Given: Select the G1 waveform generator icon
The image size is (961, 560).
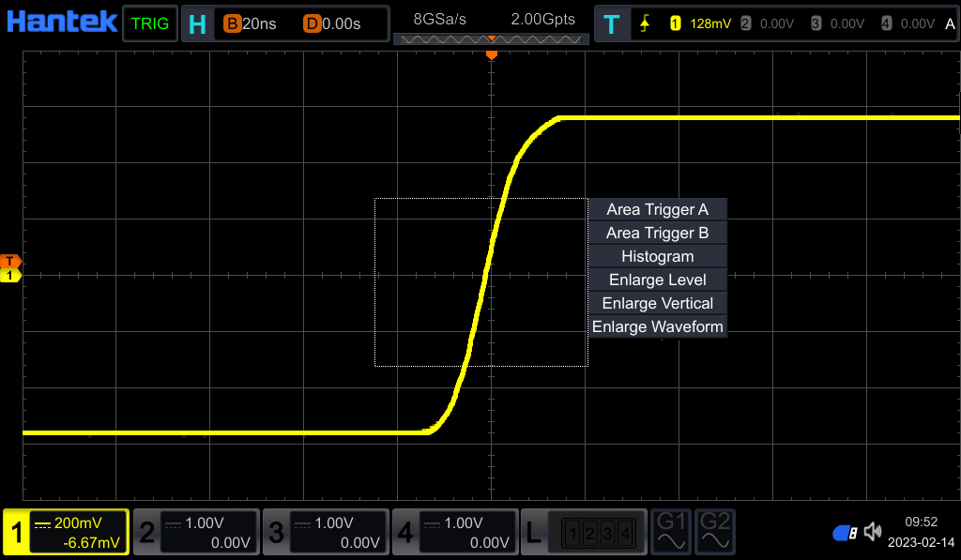Looking at the screenshot, I should pyautogui.click(x=673, y=533).
